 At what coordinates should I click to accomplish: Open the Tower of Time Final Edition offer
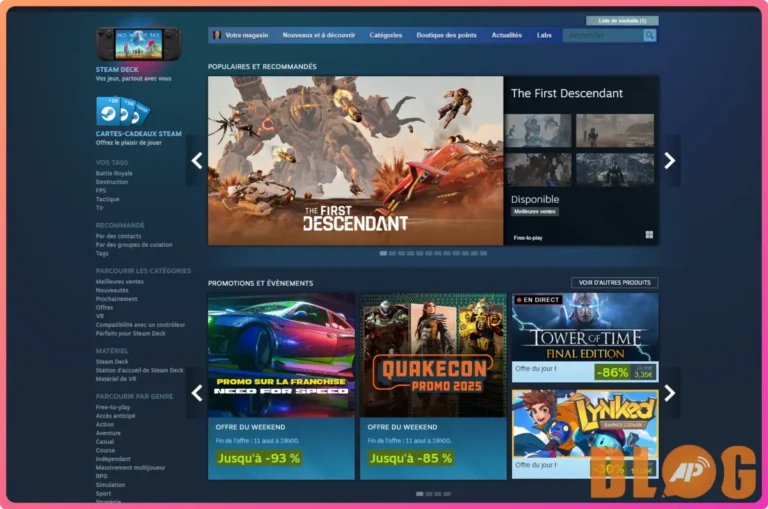(x=585, y=338)
